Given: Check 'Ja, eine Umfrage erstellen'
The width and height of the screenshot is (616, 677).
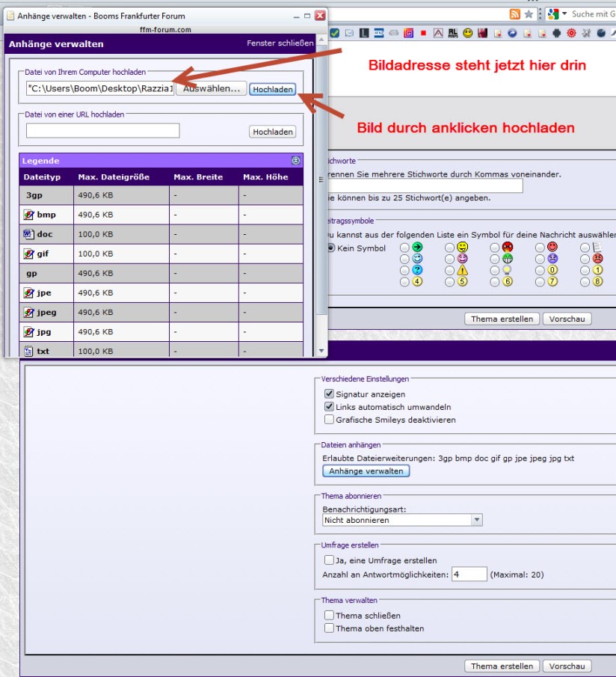Looking at the screenshot, I should coord(329,560).
